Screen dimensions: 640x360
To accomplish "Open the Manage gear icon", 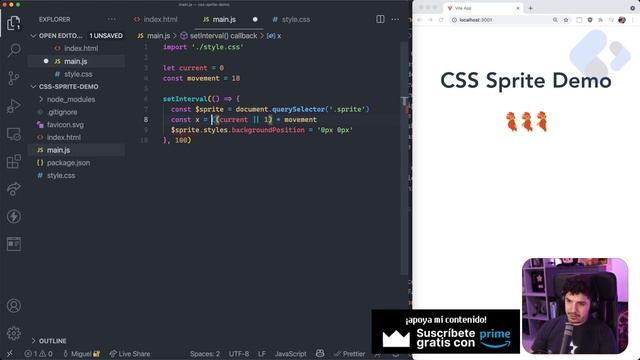I will click(13, 333).
